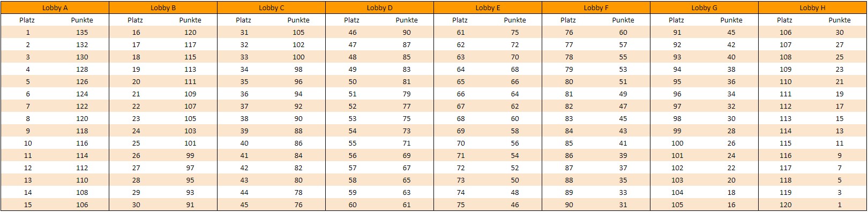Select the Platz 60 cell in Lobby D
The height and width of the screenshot is (212, 868).
[x=353, y=205]
